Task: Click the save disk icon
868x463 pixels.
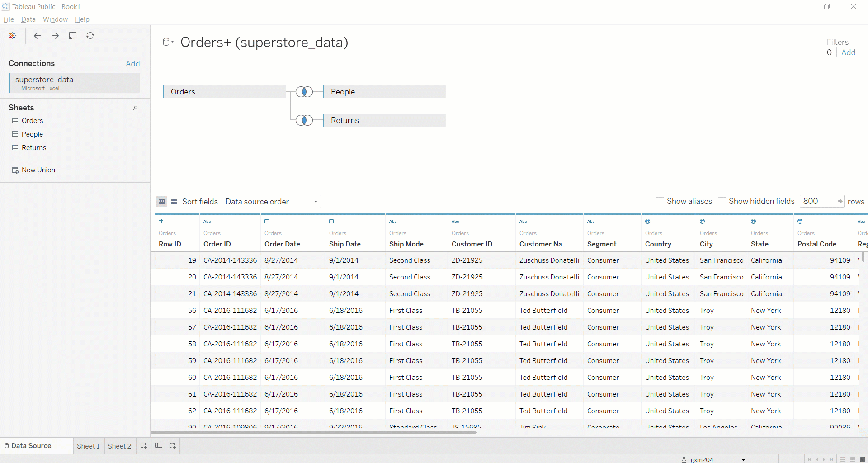Action: tap(73, 36)
